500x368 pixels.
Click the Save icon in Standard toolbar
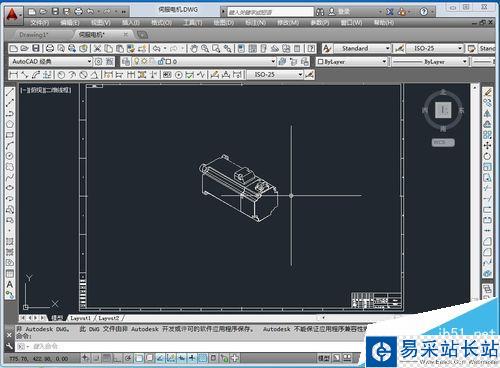point(36,49)
